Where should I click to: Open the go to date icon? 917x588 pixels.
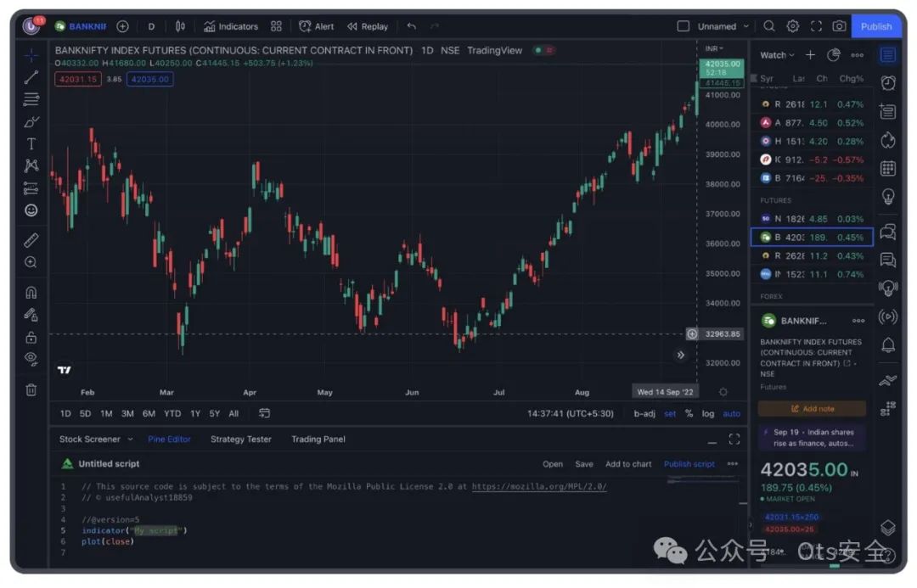click(264, 414)
